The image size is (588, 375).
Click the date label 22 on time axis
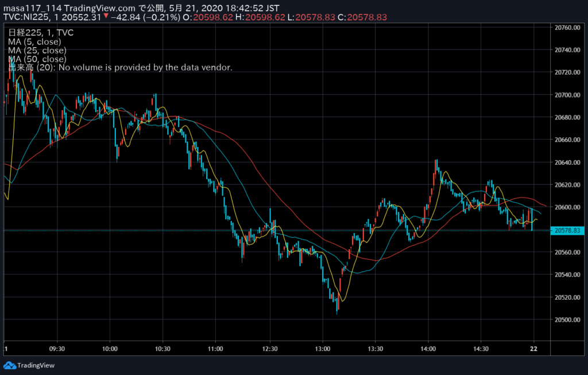click(533, 349)
